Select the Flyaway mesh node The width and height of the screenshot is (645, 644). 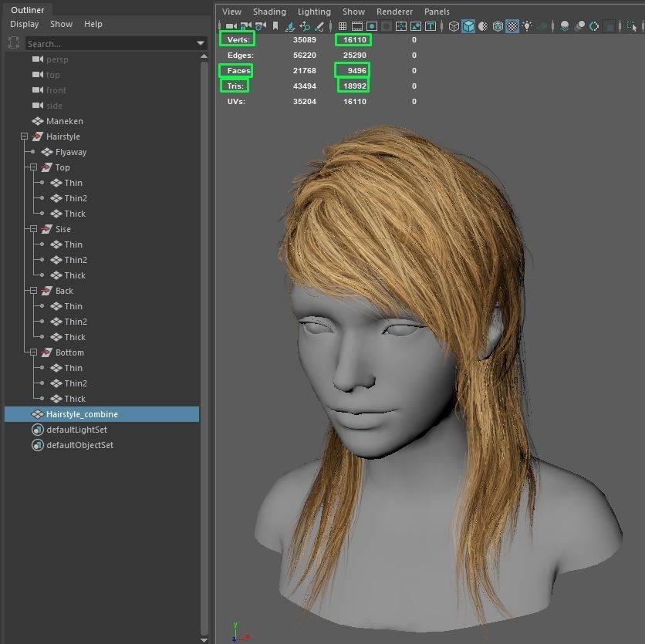point(71,152)
